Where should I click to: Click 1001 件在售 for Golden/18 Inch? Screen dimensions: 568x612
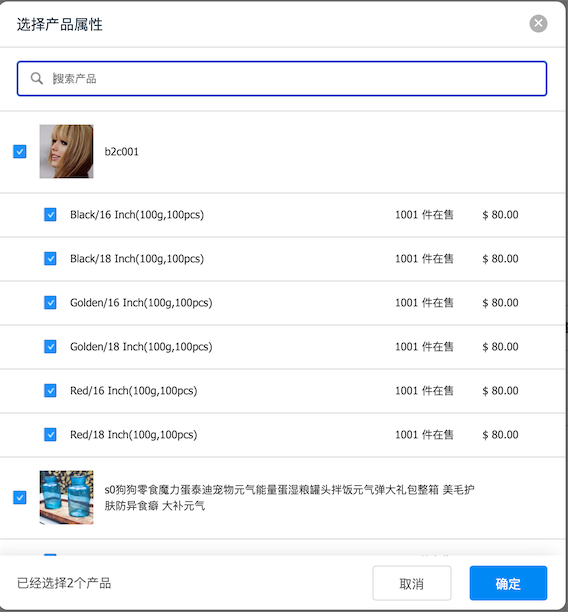[x=424, y=347]
